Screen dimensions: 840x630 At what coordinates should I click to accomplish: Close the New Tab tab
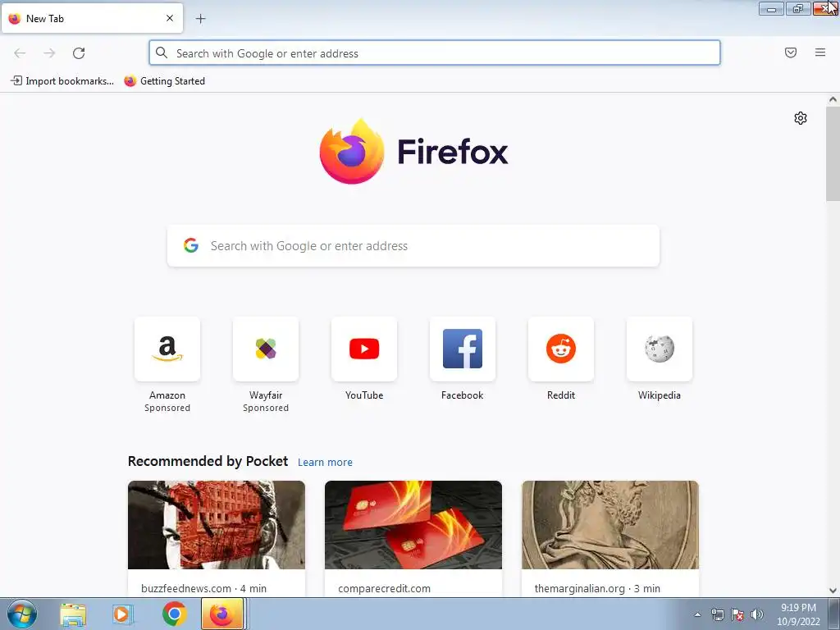click(170, 18)
